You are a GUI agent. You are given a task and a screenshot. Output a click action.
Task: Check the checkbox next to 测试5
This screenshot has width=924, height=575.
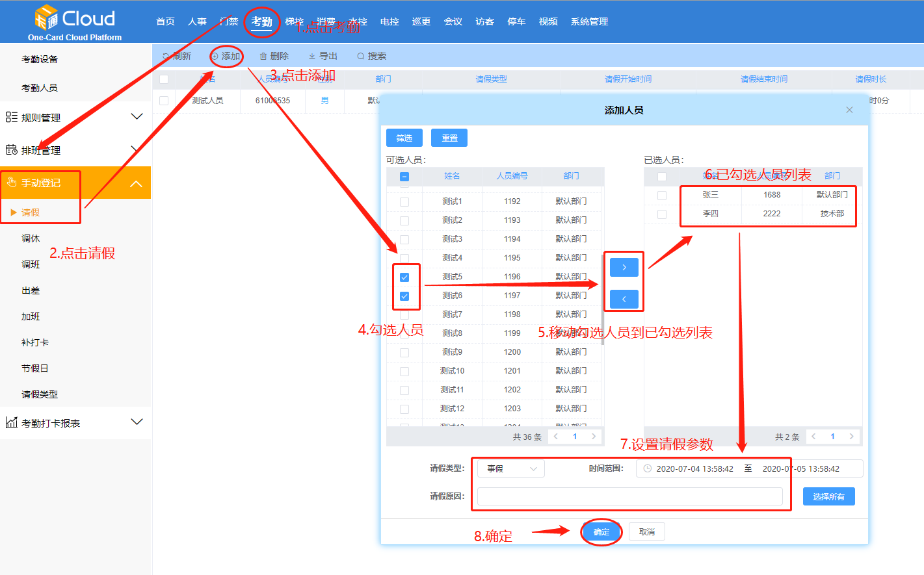(x=405, y=276)
